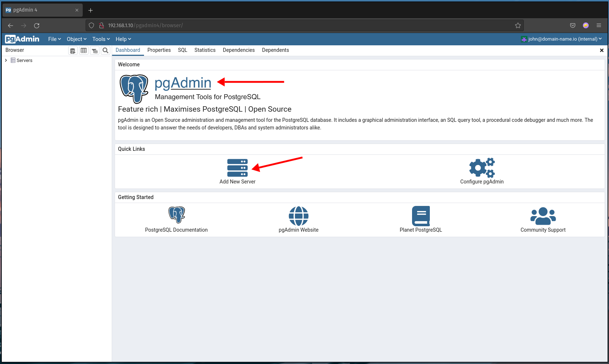The height and width of the screenshot is (364, 609).
Task: Open the Help menu dropdown
Action: pos(123,39)
